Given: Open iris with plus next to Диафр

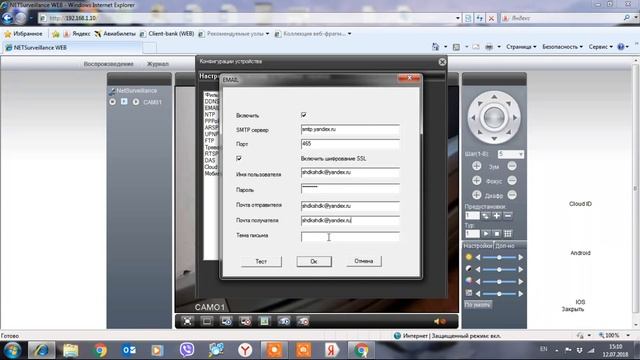Looking at the screenshot, I should click(477, 195).
